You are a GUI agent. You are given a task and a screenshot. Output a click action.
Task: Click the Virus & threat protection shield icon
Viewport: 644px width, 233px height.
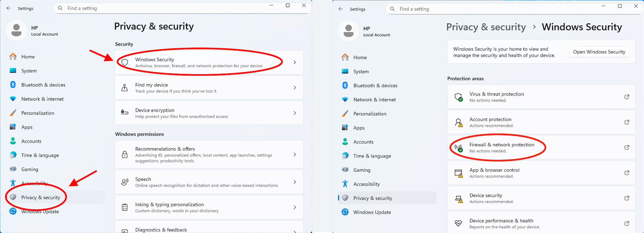[x=458, y=97]
